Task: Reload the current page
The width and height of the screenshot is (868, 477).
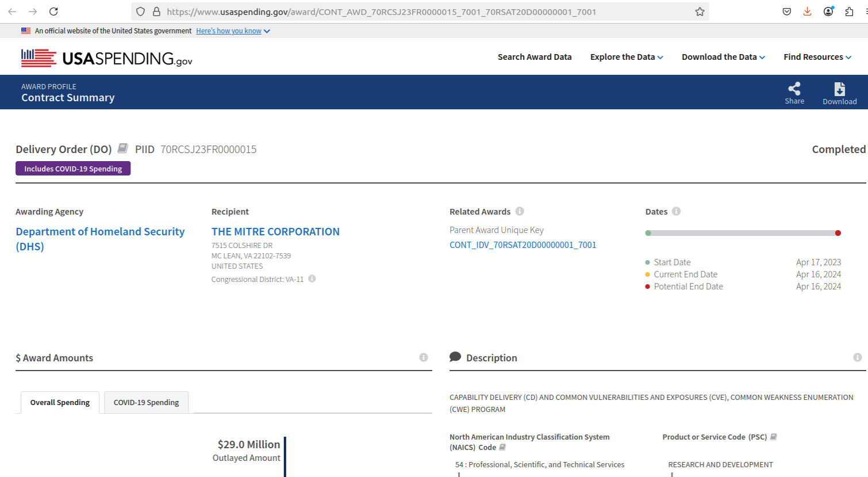Action: pos(53,12)
